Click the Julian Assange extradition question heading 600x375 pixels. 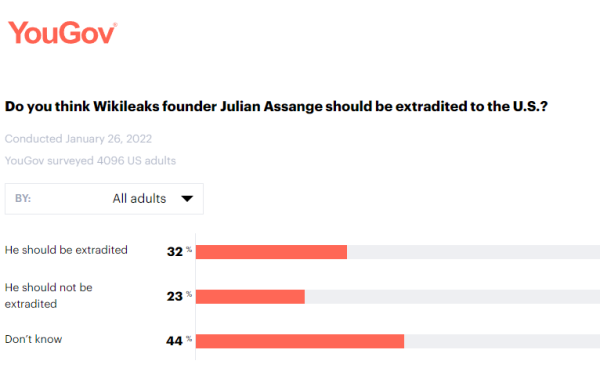tap(276, 106)
